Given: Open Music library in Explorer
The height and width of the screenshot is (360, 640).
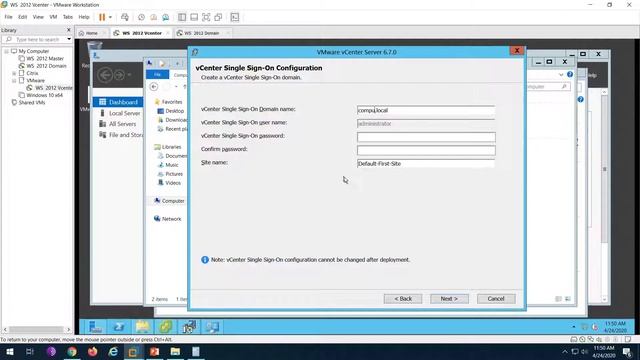Looking at the screenshot, I should (168, 165).
